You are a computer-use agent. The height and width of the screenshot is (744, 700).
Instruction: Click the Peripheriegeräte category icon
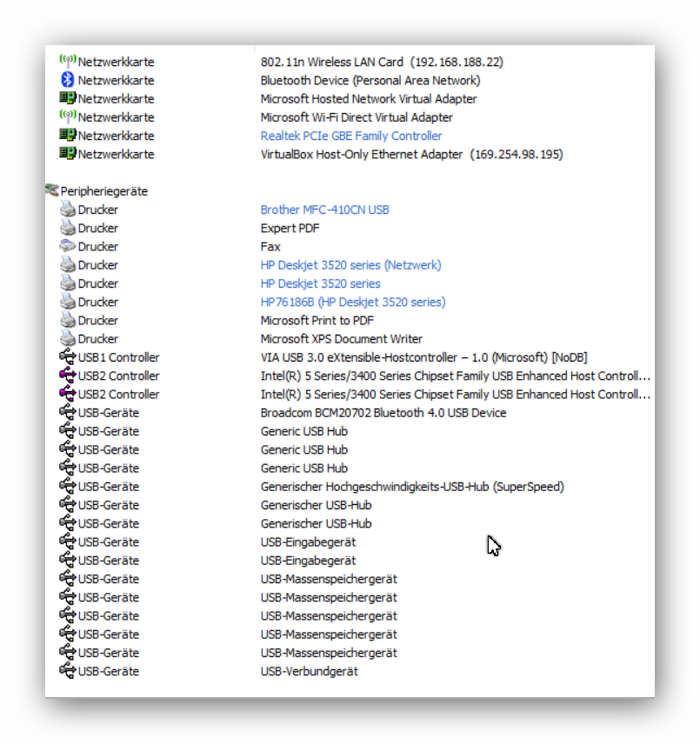pos(52,190)
